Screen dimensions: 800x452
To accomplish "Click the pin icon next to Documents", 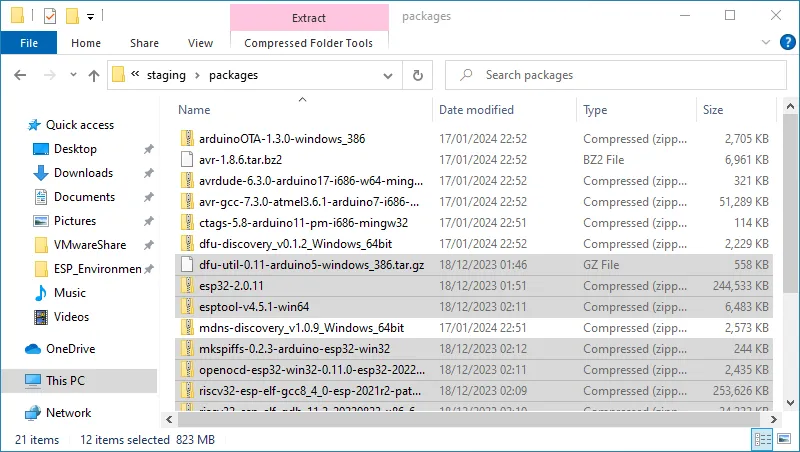I will coord(148,197).
